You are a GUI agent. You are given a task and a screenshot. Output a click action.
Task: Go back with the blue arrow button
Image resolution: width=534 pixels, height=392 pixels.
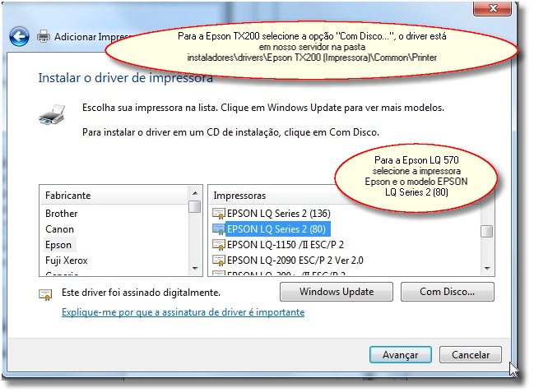[19, 36]
